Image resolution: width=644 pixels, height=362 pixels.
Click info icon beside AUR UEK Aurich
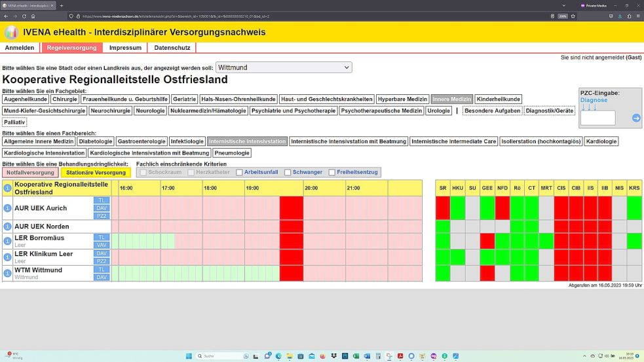click(7, 208)
